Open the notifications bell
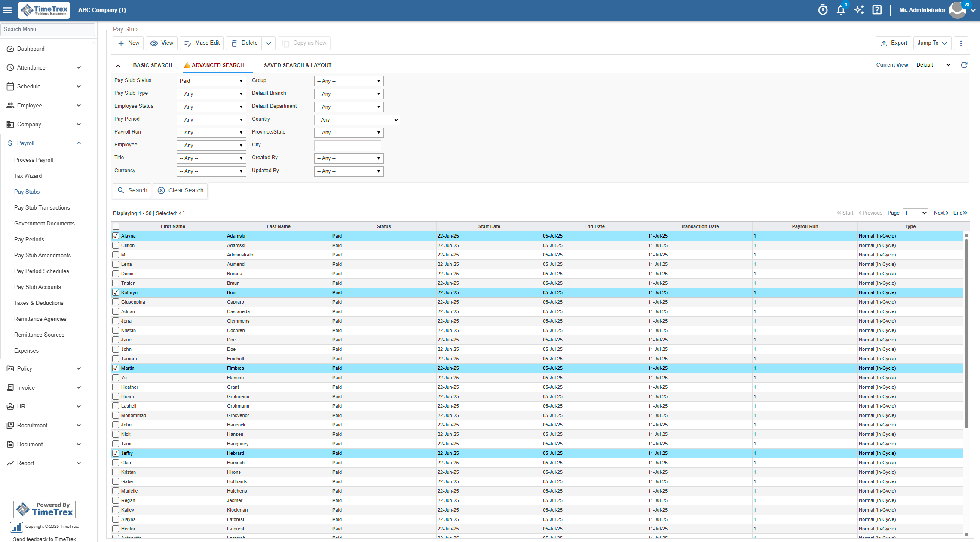The height and width of the screenshot is (542, 980). pyautogui.click(x=841, y=9)
